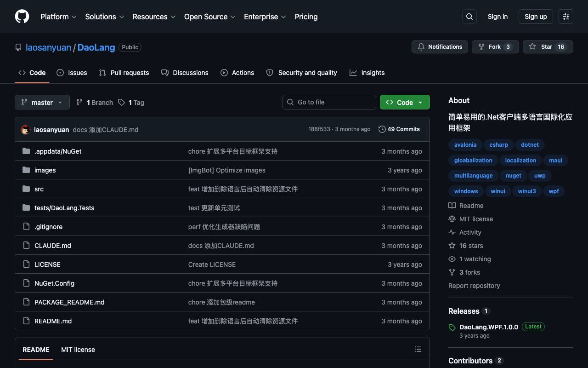
Task: Click the tag icon beside 1 Tag
Action: pyautogui.click(x=121, y=102)
